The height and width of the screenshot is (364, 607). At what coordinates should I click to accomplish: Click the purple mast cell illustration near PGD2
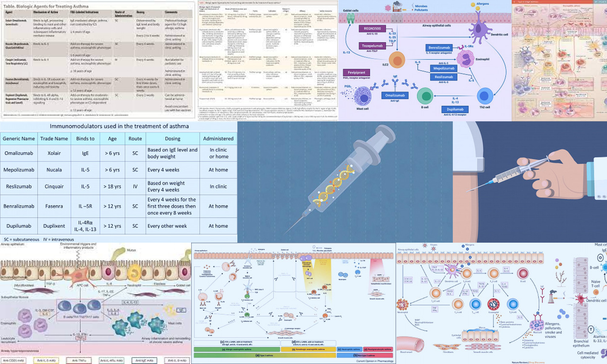[363, 96]
